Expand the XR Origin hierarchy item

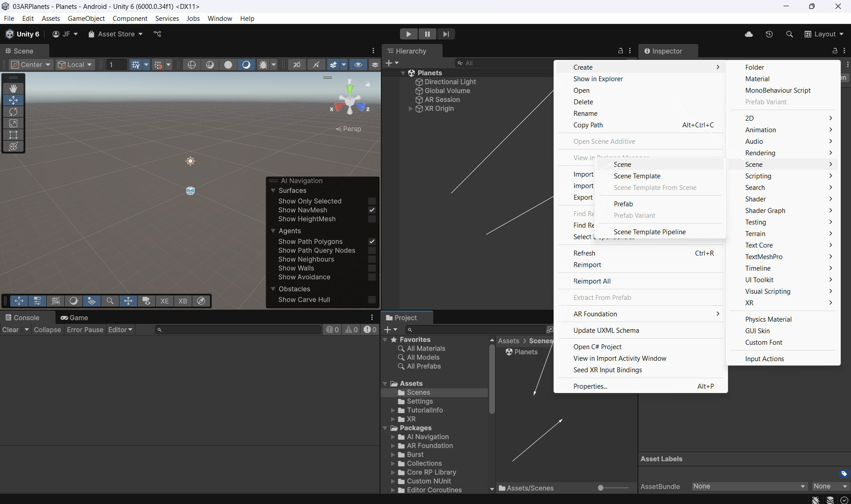pyautogui.click(x=411, y=109)
